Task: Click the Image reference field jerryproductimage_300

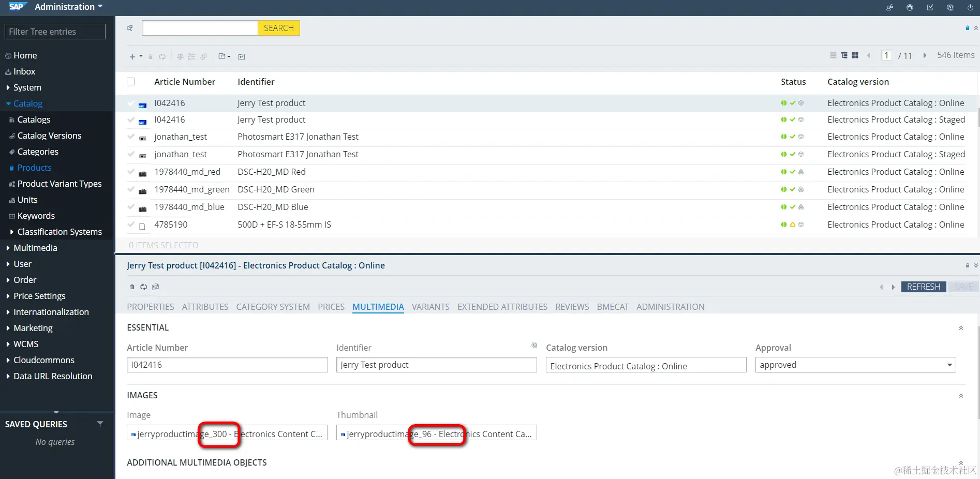Action: (x=227, y=433)
